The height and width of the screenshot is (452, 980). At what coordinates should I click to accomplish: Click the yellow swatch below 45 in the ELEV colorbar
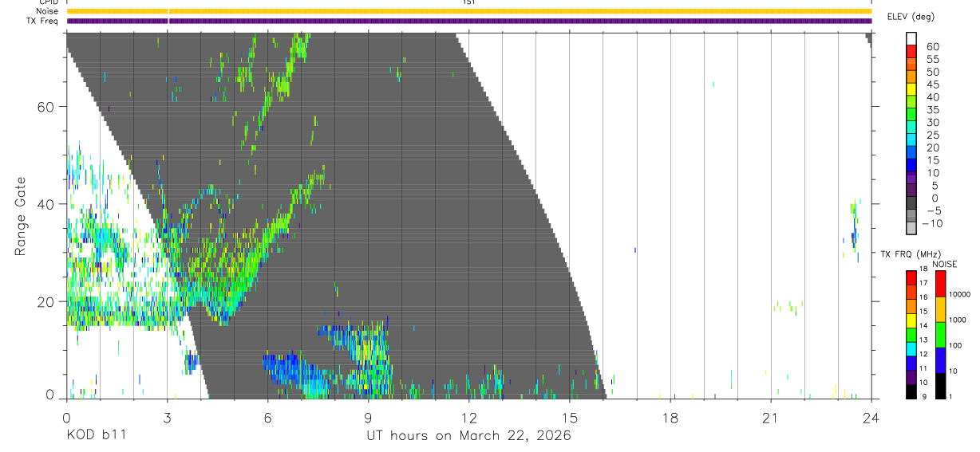[x=912, y=91]
